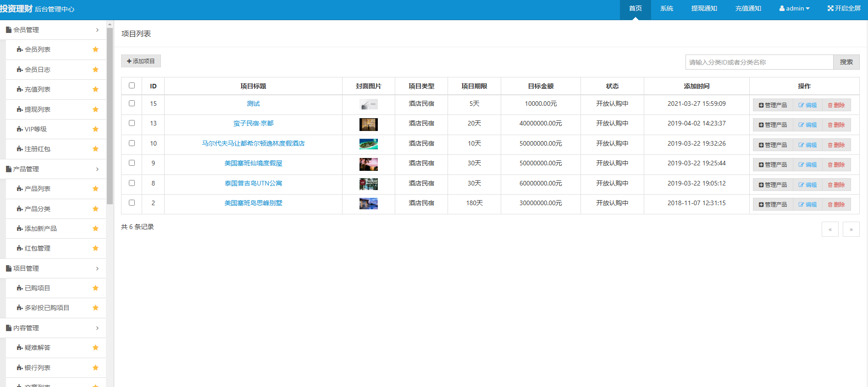Open the 提现通知 top navigation tab
868x387 pixels.
[x=704, y=8]
